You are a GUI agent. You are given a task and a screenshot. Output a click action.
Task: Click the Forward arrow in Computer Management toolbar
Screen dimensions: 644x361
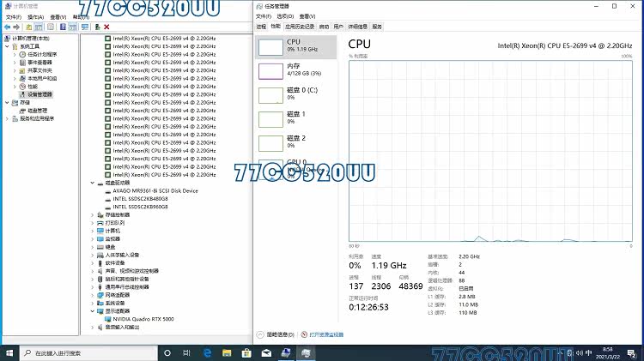[16, 27]
